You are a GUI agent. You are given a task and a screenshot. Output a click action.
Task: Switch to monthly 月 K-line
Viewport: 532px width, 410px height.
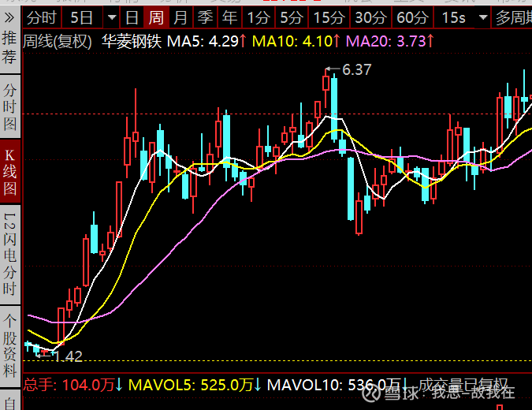(x=180, y=17)
